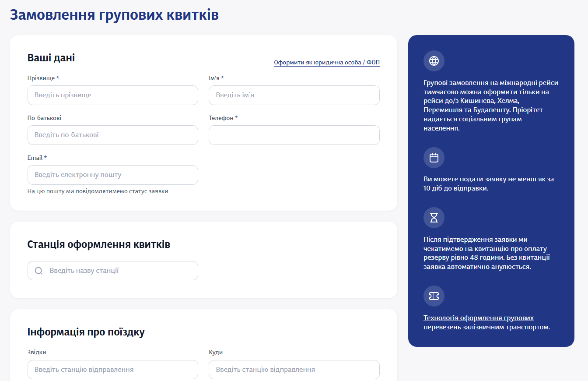Select the 'Звідки' departure station field
Viewport: 588px width, 381px height.
point(112,370)
